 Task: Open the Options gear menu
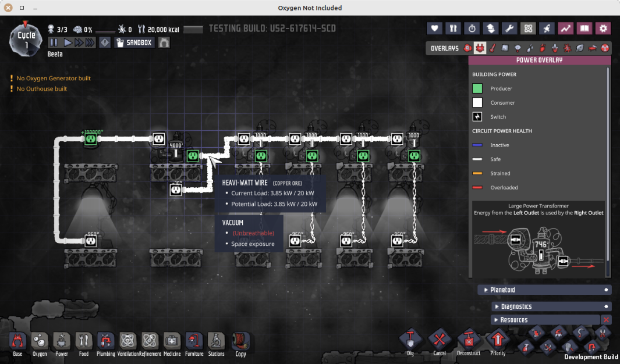[603, 28]
